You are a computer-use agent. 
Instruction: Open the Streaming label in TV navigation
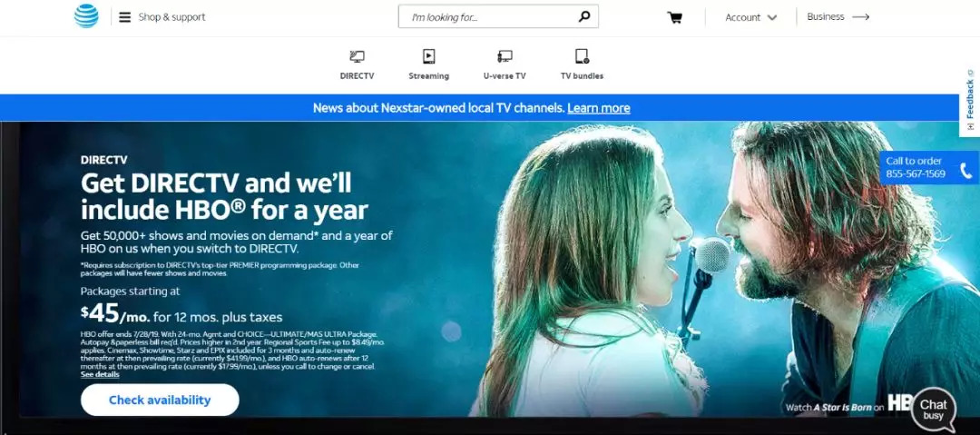pyautogui.click(x=428, y=75)
